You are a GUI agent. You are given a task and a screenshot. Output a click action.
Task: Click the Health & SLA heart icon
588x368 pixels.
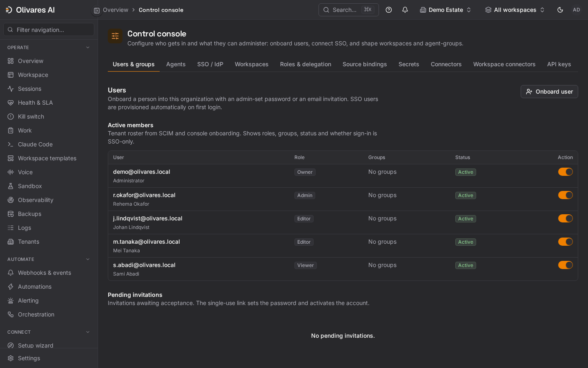[x=11, y=103]
